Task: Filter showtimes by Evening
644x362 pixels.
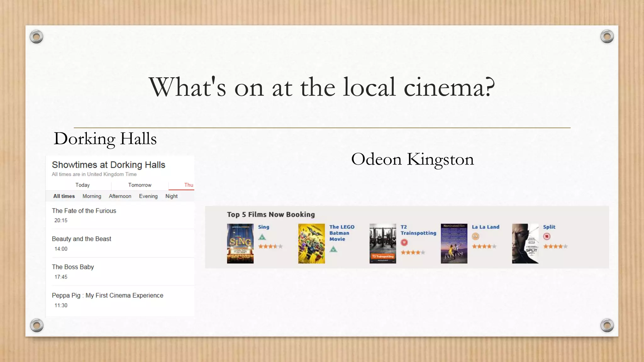Action: (148, 196)
